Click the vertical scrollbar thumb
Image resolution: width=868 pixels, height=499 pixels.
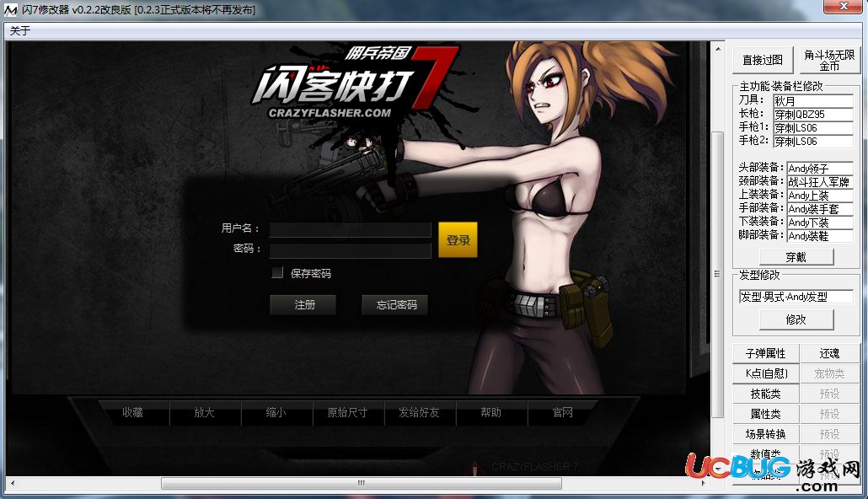point(717,274)
